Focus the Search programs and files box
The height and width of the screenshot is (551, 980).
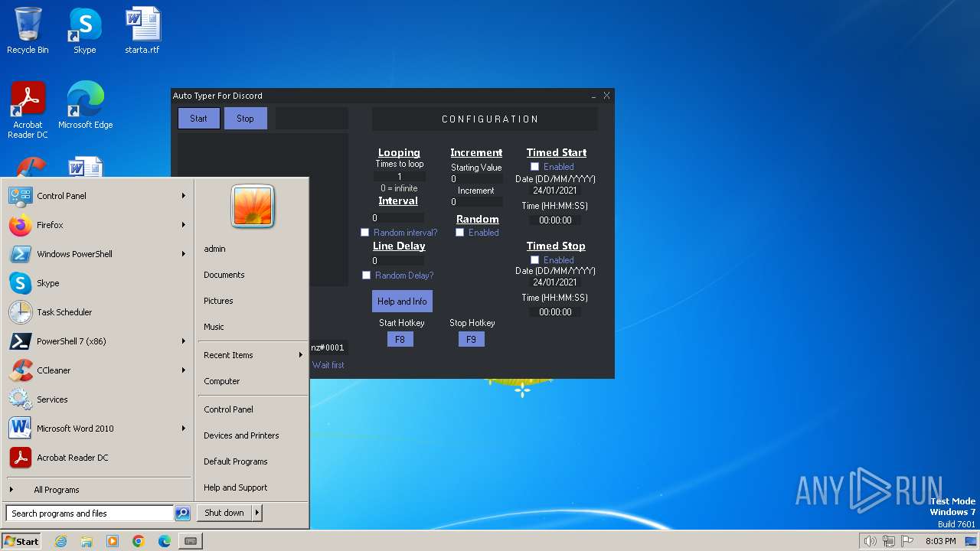(x=90, y=514)
